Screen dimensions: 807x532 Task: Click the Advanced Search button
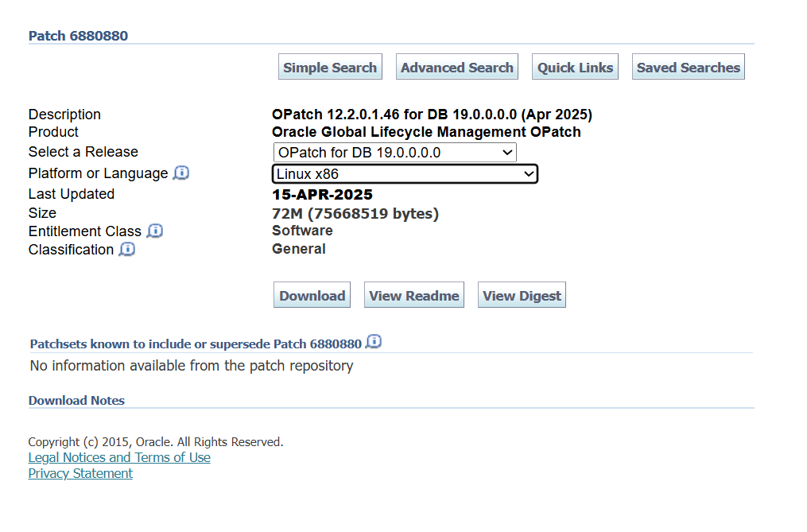[457, 67]
